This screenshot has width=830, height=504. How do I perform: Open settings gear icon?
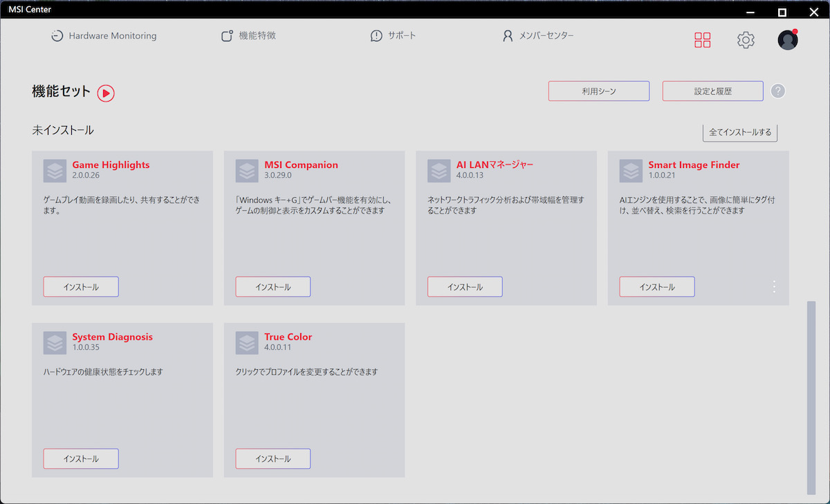(746, 40)
